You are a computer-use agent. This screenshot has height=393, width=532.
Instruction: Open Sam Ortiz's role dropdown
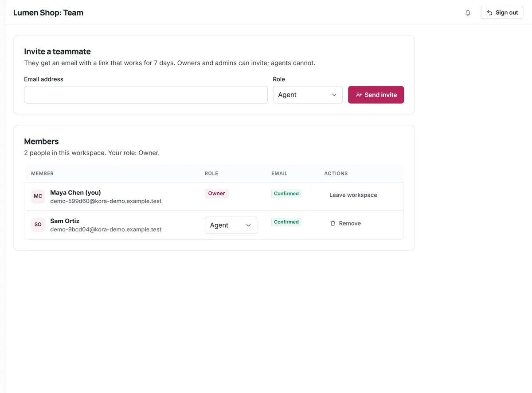231,225
